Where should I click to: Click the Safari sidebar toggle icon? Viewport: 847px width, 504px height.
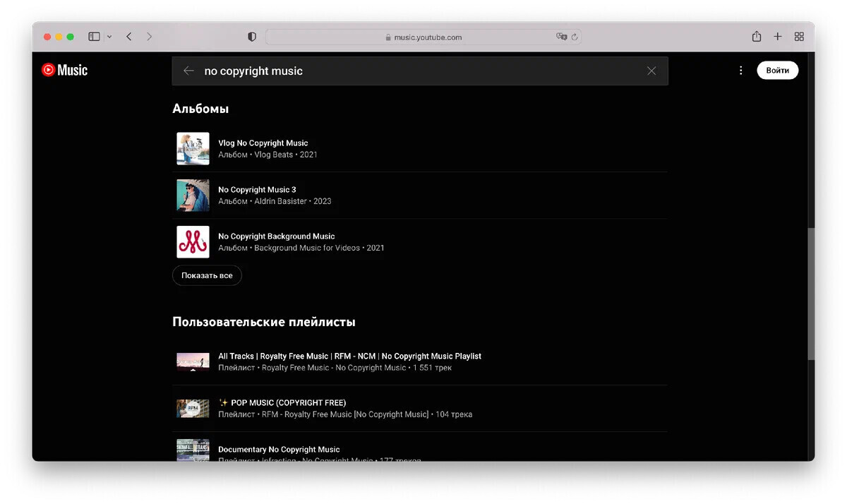pyautogui.click(x=94, y=37)
